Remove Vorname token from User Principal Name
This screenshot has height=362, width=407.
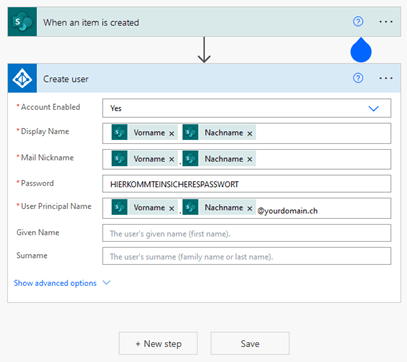pyautogui.click(x=172, y=209)
